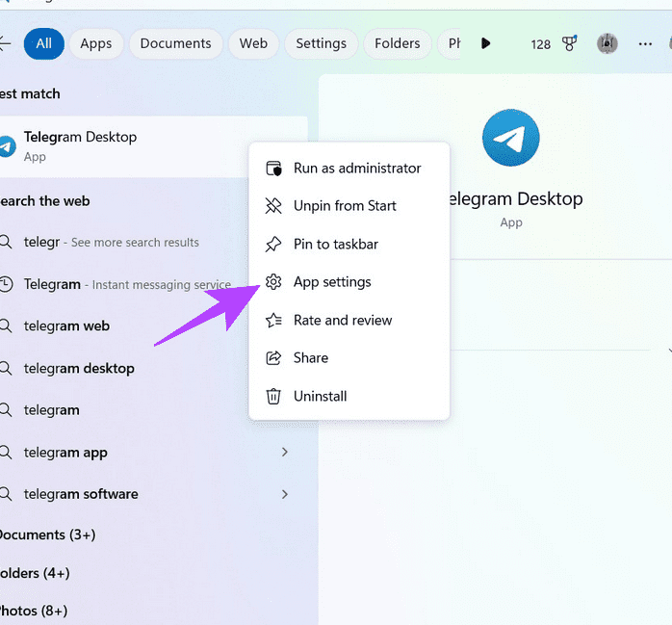Click the 128 rewards points counter
672x625 pixels.
pyautogui.click(x=540, y=44)
